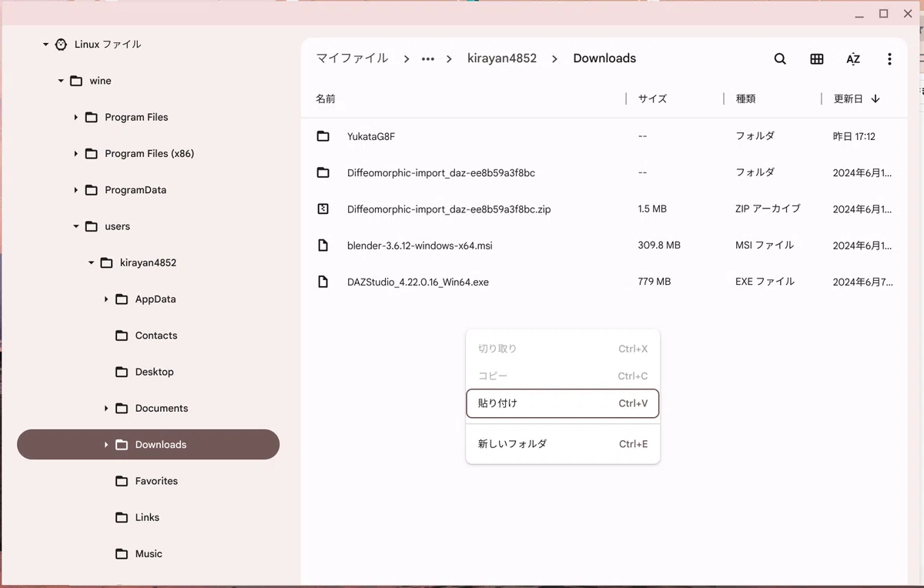The image size is (924, 588).
Task: Click the 昨日 17:12 date cell
Action: (x=854, y=136)
